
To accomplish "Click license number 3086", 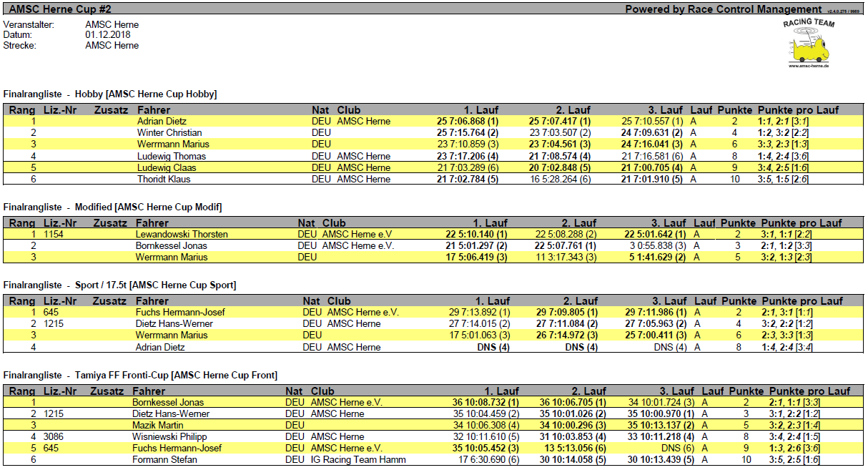I will [54, 436].
